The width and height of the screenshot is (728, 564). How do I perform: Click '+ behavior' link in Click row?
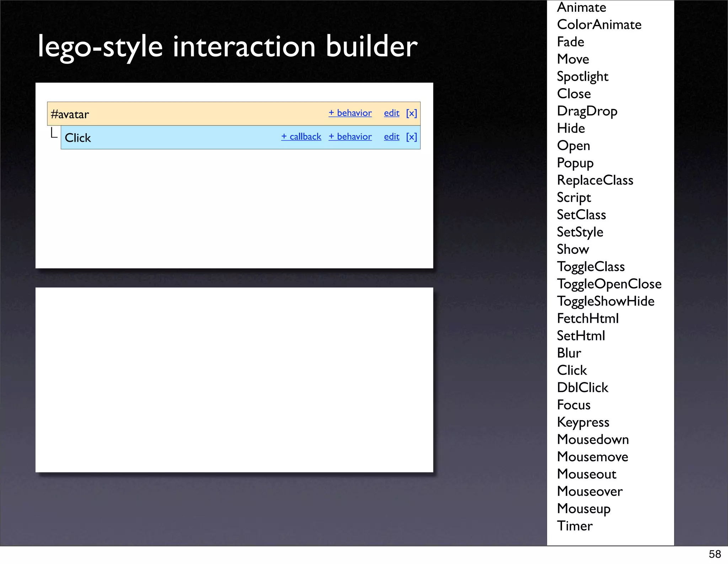coord(350,136)
